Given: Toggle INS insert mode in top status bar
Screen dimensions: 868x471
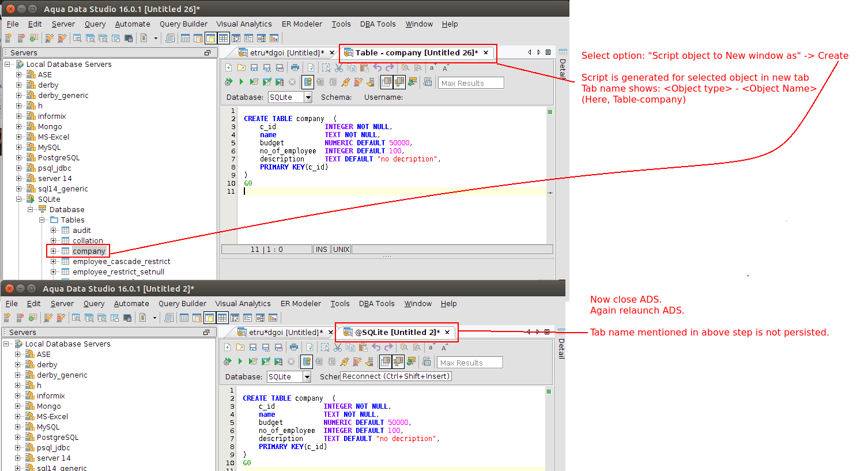Looking at the screenshot, I should 322,250.
